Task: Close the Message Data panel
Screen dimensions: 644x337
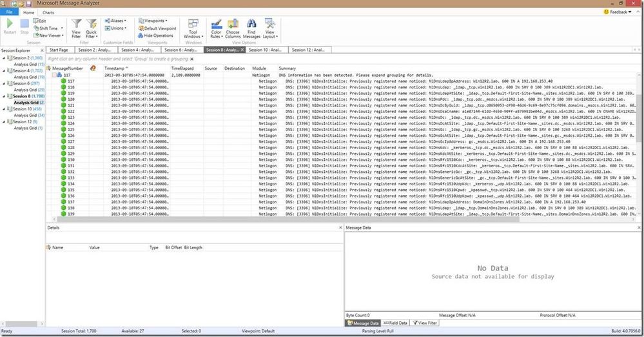Action: 639,227
